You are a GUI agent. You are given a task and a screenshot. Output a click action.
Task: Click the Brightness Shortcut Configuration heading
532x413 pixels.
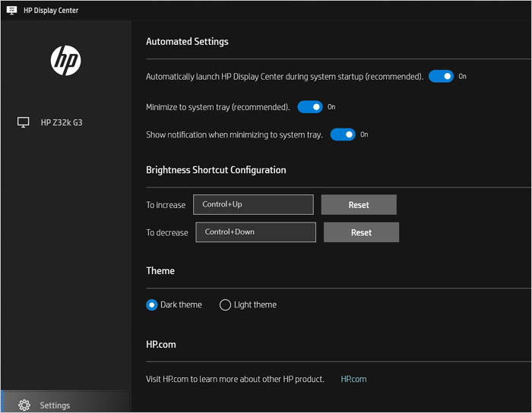tap(216, 170)
